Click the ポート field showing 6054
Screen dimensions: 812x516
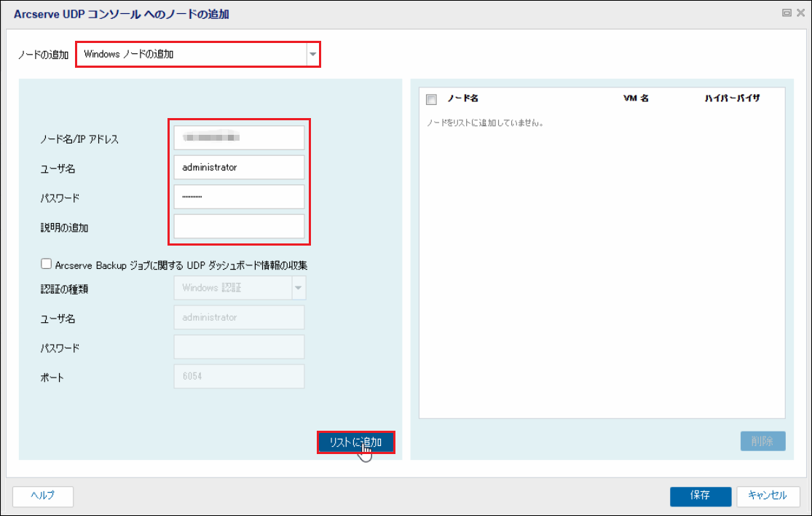coord(239,377)
